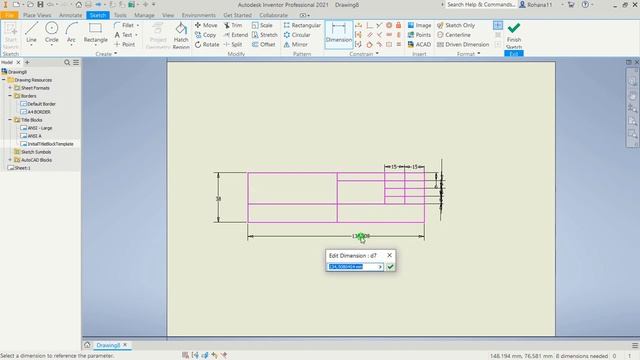The width and height of the screenshot is (640, 360).
Task: Activate the Rotate tool
Action: (x=207, y=44)
